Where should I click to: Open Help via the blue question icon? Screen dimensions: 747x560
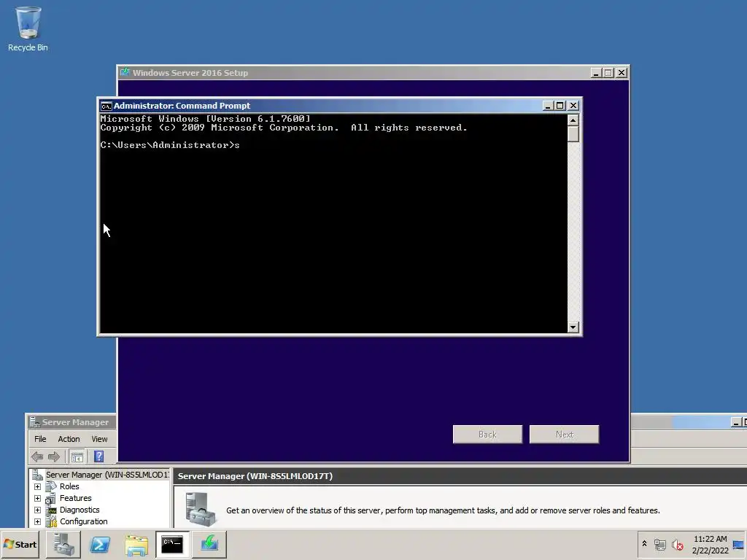tap(98, 456)
